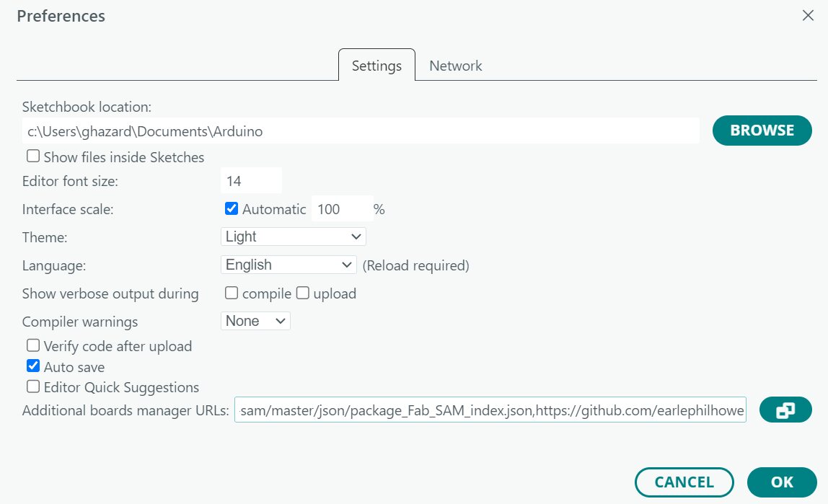The height and width of the screenshot is (504, 828).
Task: Click OK to save preferences
Action: (x=782, y=482)
